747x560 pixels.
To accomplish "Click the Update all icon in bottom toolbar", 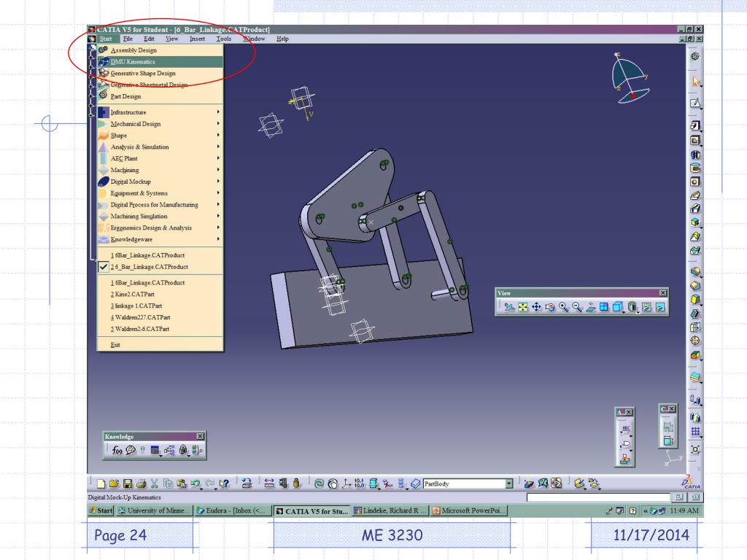I will (319, 484).
